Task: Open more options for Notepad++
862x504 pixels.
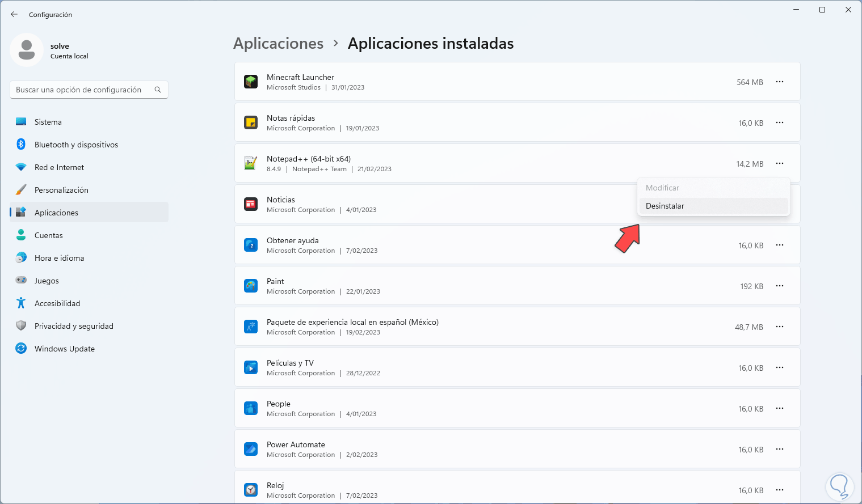Action: (780, 164)
